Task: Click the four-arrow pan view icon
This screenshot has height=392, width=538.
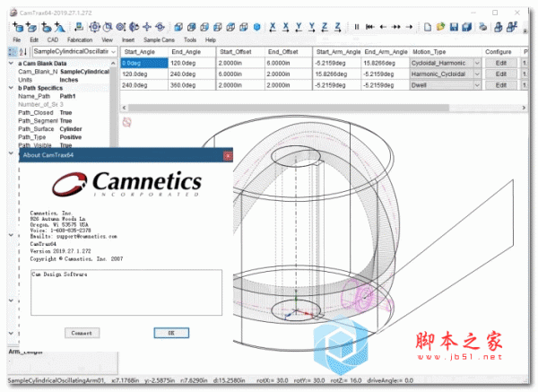Action: click(x=147, y=27)
